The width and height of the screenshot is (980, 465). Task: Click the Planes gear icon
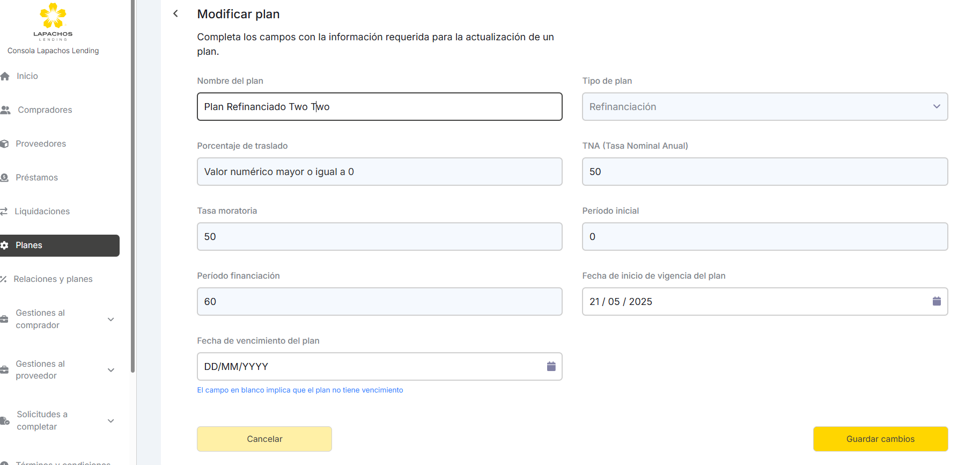tap(5, 245)
